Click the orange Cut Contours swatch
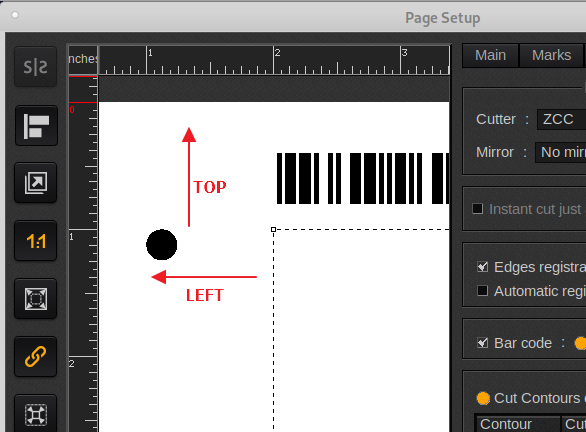The height and width of the screenshot is (432, 586). 483,398
